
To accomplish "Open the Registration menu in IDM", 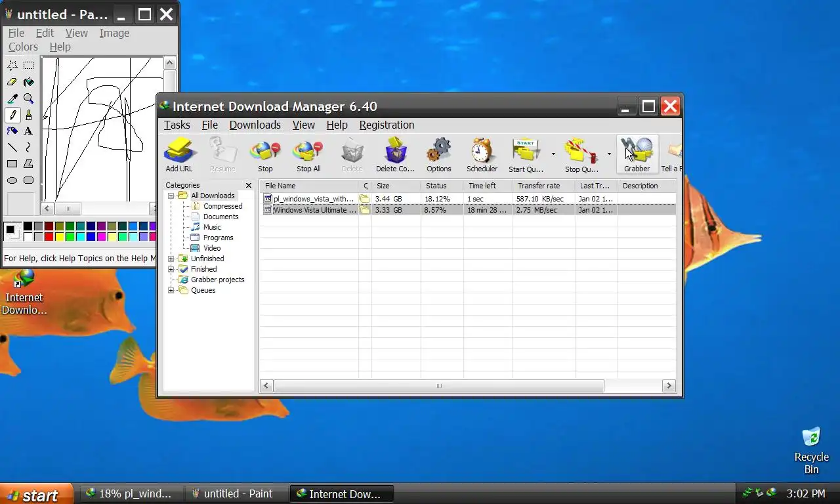I will click(x=387, y=125).
